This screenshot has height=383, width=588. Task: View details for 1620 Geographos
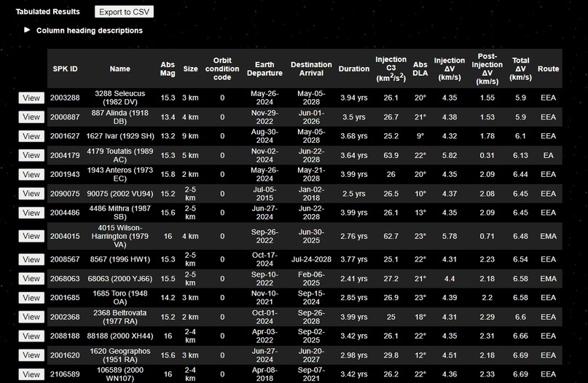point(31,355)
